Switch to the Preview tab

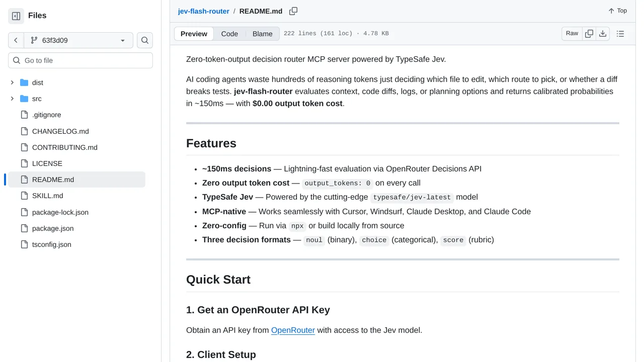[x=194, y=34]
